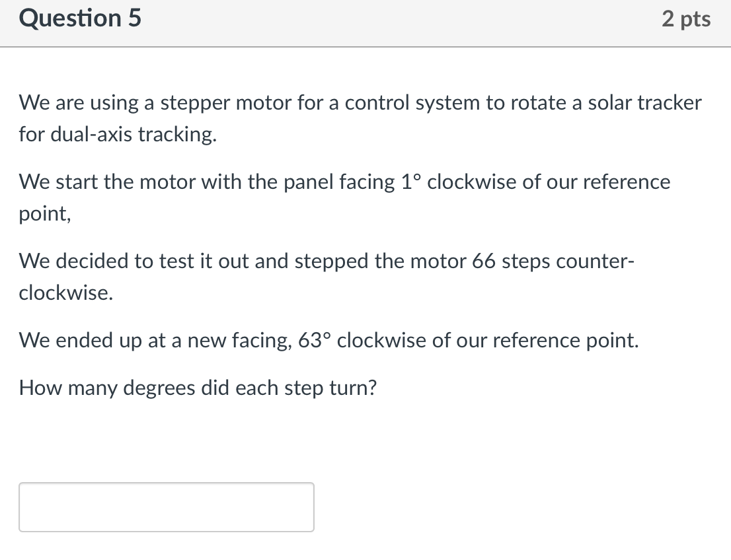Click the '1°' starting angle value

click(x=411, y=182)
